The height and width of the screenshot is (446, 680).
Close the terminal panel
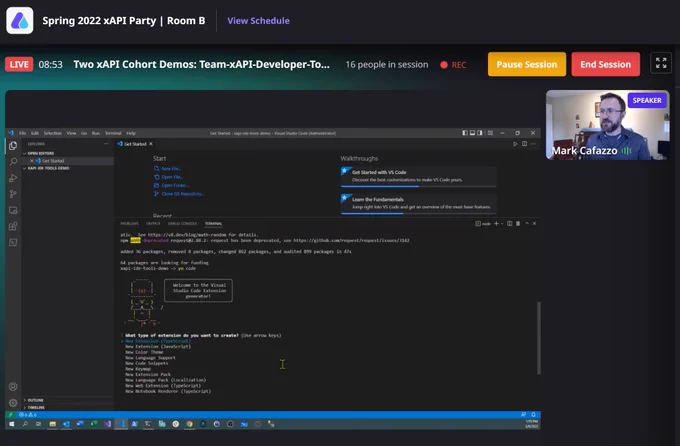tap(534, 223)
